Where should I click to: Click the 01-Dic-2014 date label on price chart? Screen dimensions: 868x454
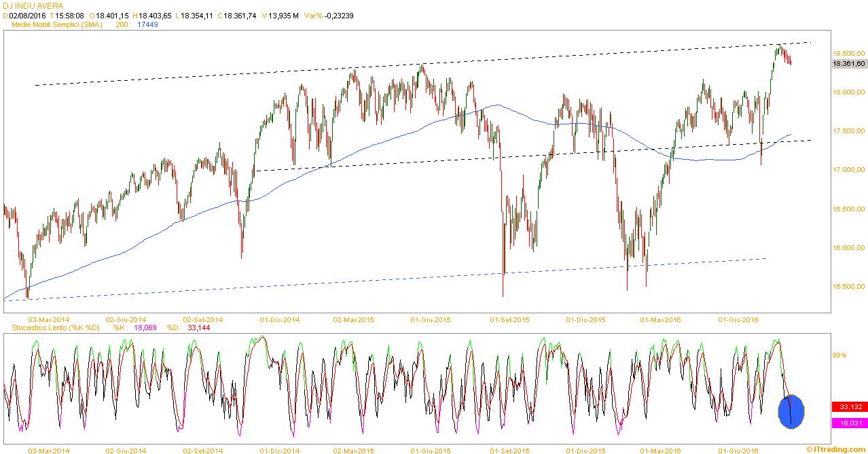(x=279, y=319)
